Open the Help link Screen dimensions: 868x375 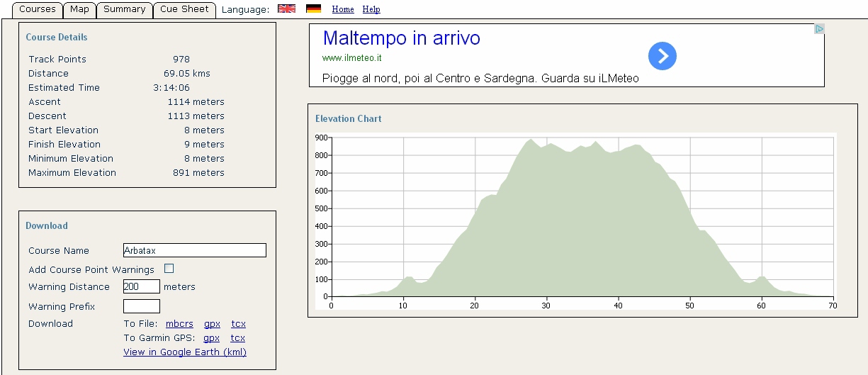(x=371, y=10)
